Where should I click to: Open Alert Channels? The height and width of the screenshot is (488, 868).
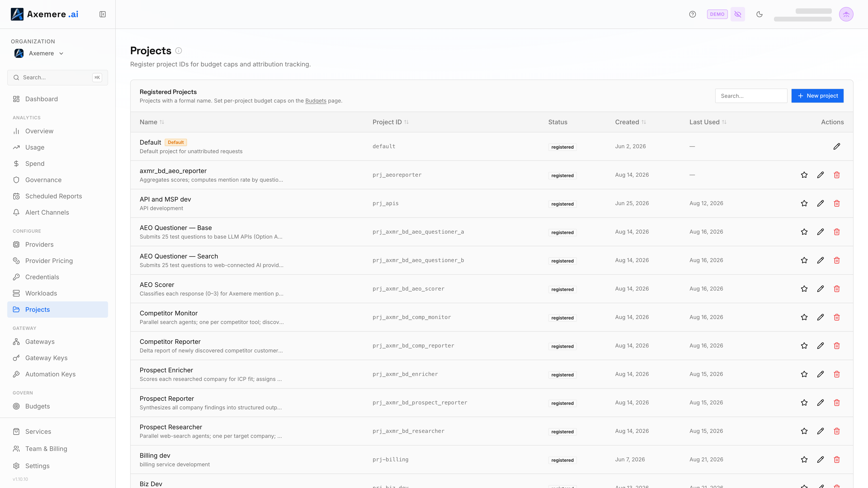pyautogui.click(x=58, y=213)
